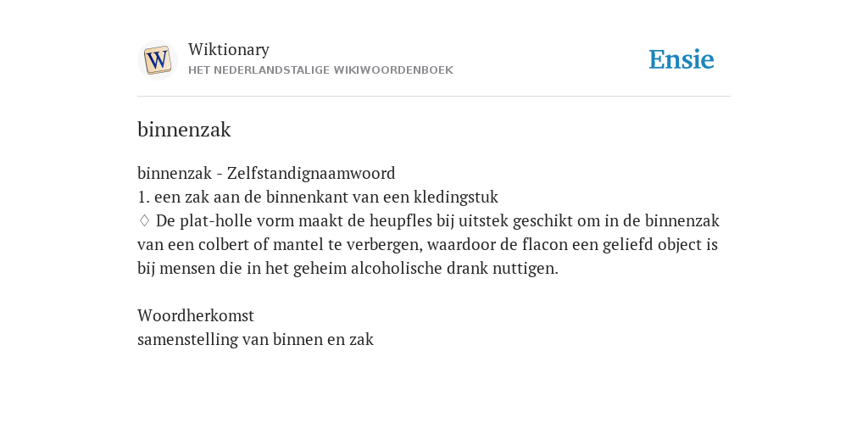Click the word 'kledingstuk' in the definition
This screenshot has height=434, width=868.
pyautogui.click(x=456, y=197)
